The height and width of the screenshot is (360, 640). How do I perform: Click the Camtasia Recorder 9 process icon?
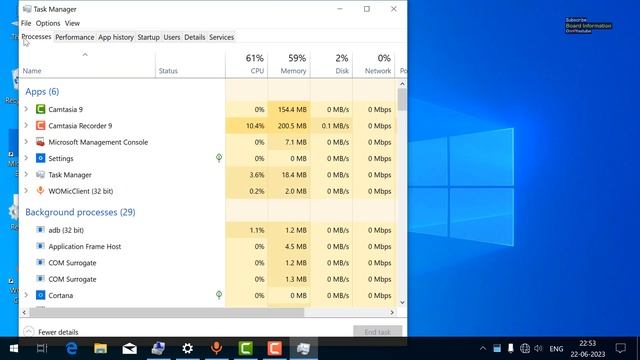pyautogui.click(x=40, y=125)
